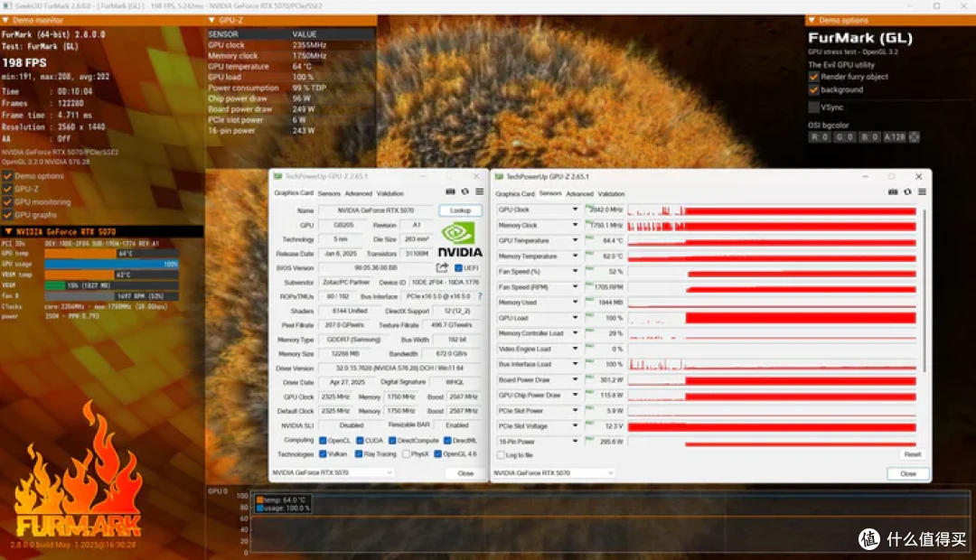Viewport: 976px width, 560px height.
Task: Click Close button in Sensors window
Action: click(x=908, y=473)
